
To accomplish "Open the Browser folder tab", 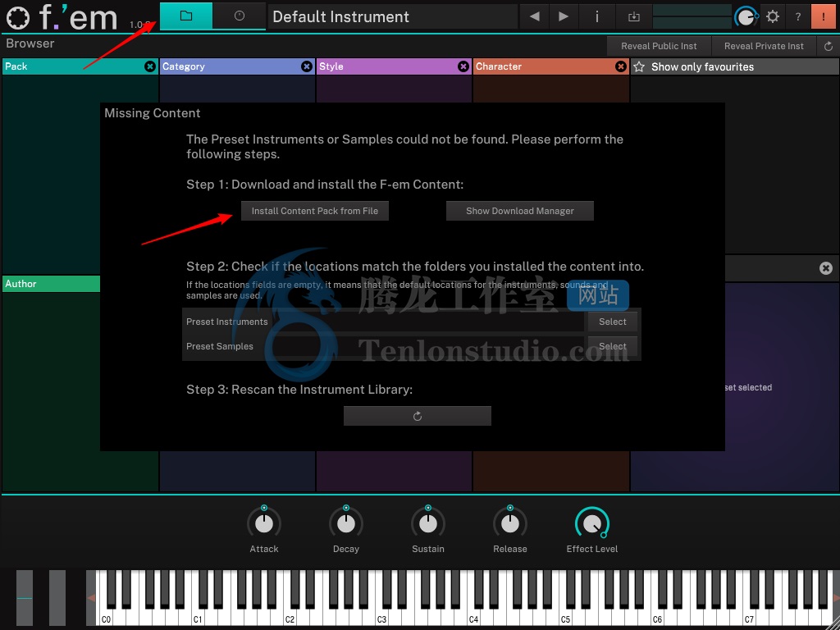I will click(186, 16).
